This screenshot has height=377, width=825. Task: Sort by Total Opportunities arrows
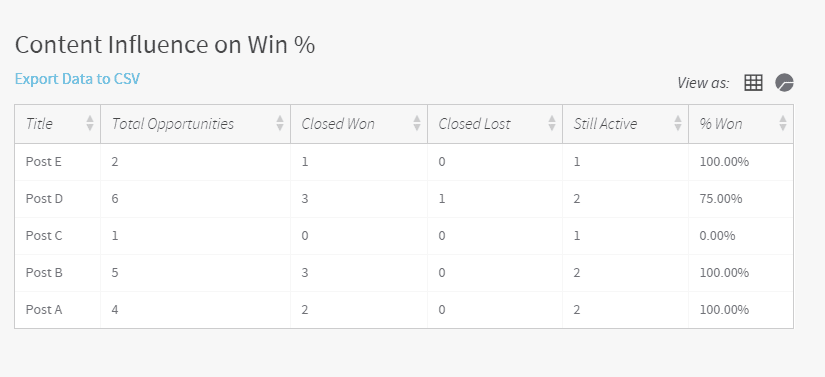[x=280, y=123]
